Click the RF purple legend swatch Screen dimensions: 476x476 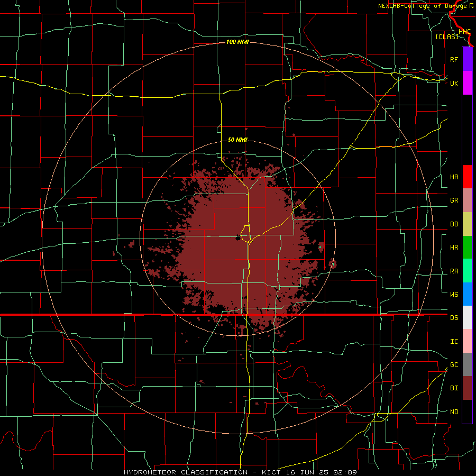467,59
